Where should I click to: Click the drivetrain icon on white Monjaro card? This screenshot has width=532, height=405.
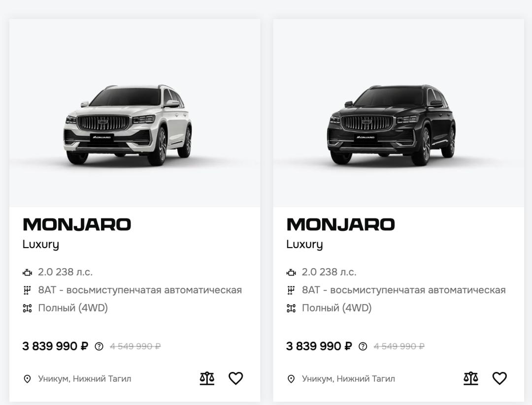[x=28, y=309]
